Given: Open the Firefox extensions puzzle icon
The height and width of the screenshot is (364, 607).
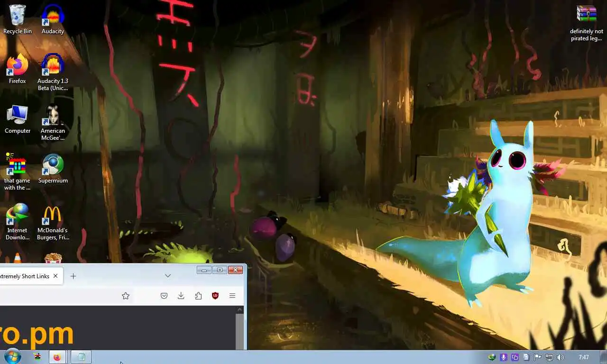Looking at the screenshot, I should (x=198, y=296).
